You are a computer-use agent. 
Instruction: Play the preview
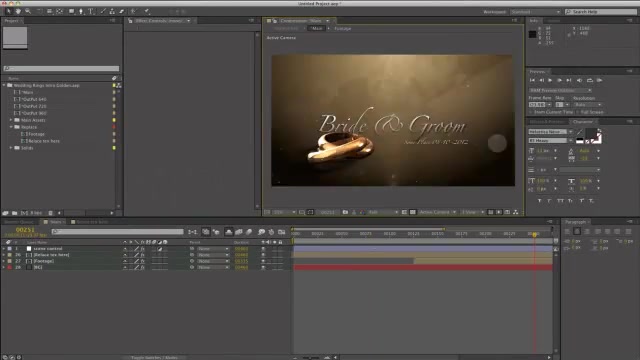(x=550, y=80)
